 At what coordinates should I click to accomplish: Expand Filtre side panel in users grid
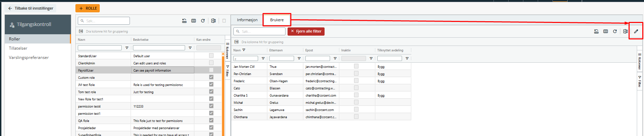(640, 82)
